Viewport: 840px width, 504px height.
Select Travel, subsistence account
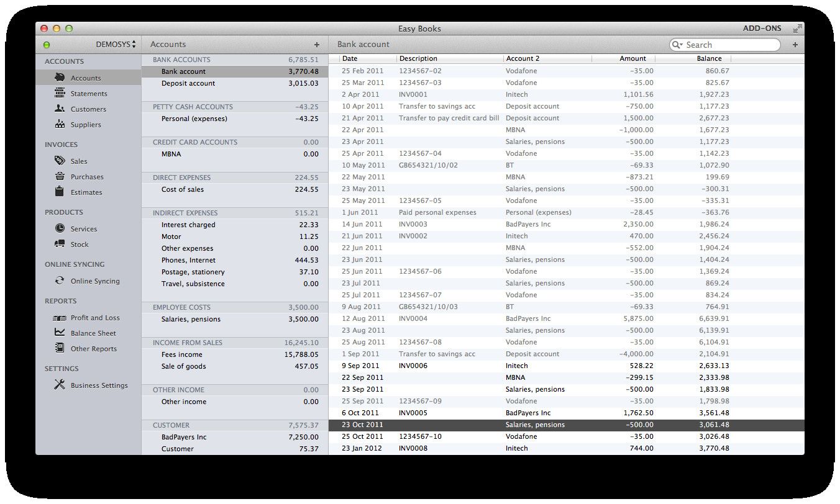(x=235, y=284)
